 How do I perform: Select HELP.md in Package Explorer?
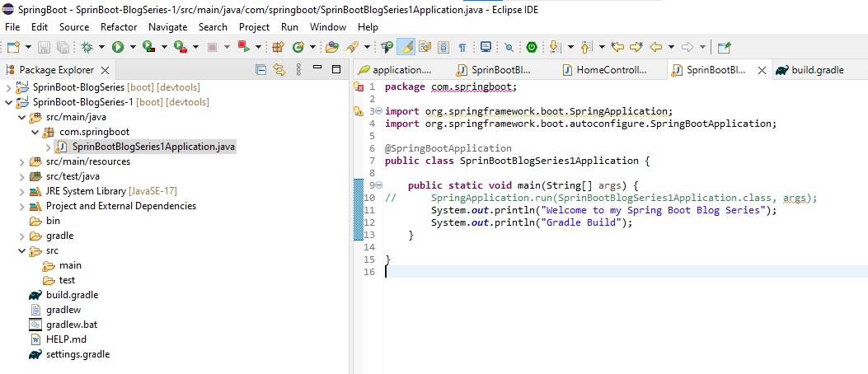tap(66, 339)
